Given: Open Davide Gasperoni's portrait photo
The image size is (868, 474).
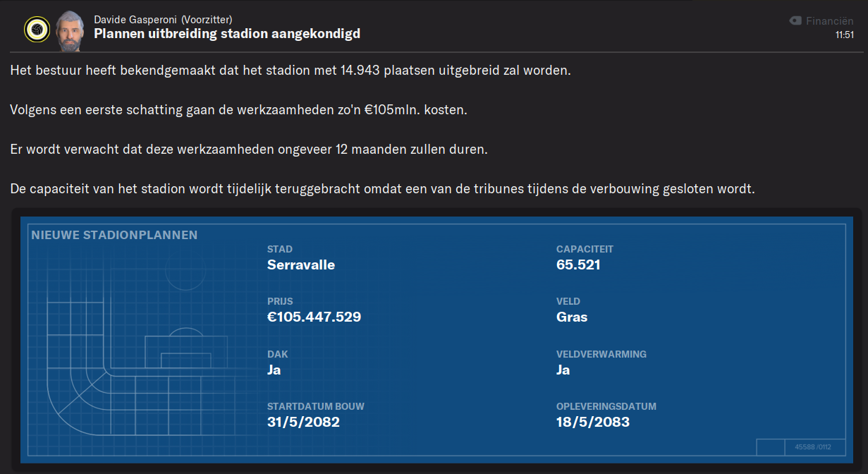Looking at the screenshot, I should pos(69,30).
